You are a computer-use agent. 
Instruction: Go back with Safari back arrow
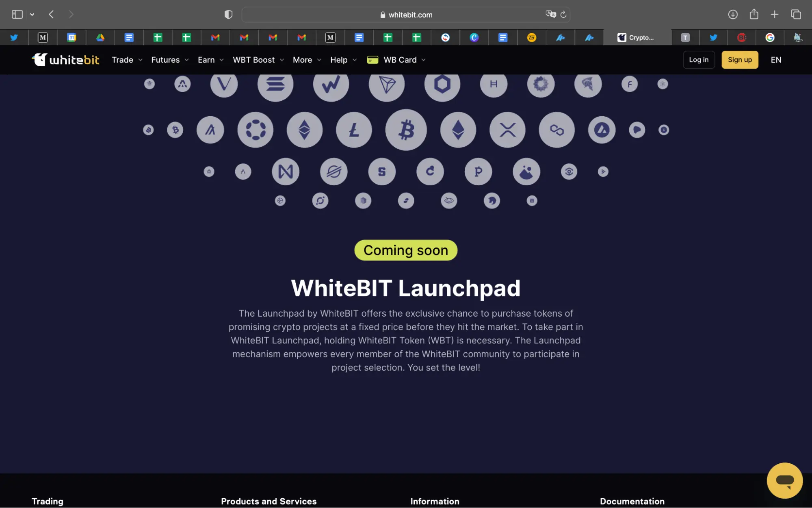click(x=51, y=15)
